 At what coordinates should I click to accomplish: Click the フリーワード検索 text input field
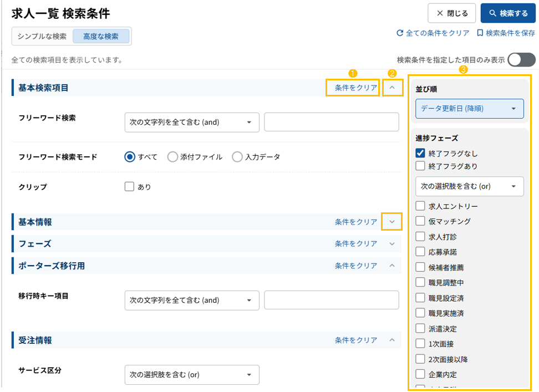point(331,123)
